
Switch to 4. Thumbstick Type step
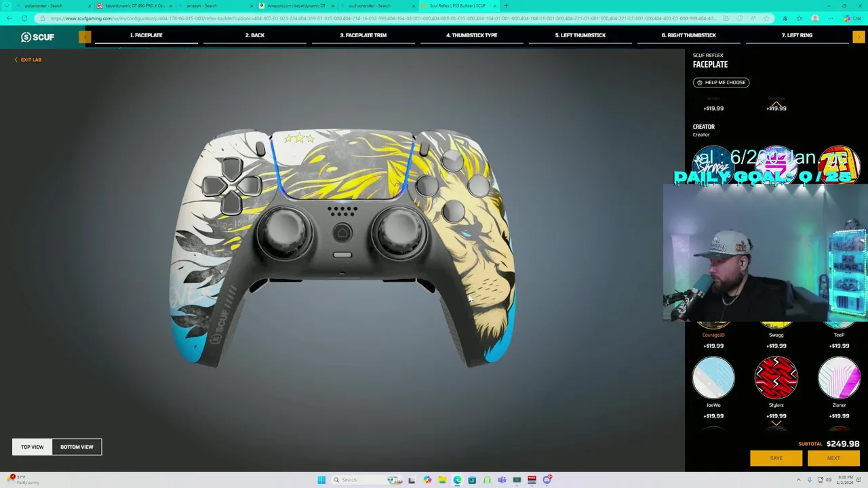click(472, 35)
